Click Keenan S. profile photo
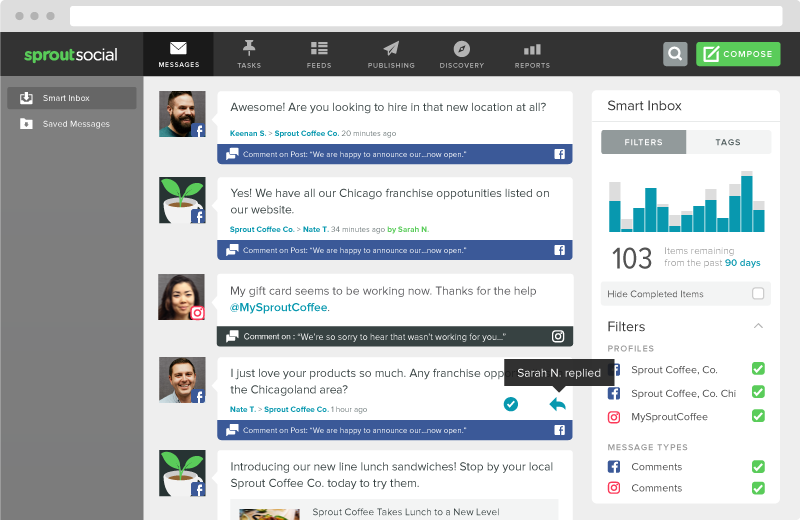Screen dimensions: 800x520 [182, 114]
